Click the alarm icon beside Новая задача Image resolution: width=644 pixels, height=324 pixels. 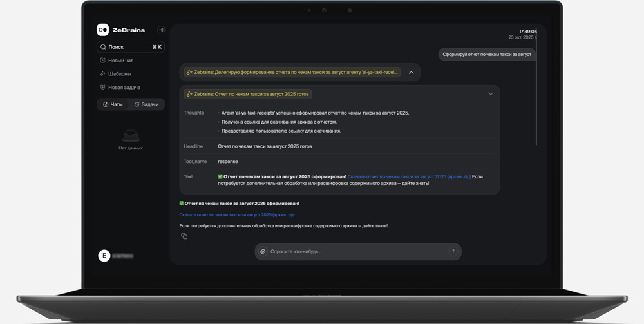coord(102,88)
